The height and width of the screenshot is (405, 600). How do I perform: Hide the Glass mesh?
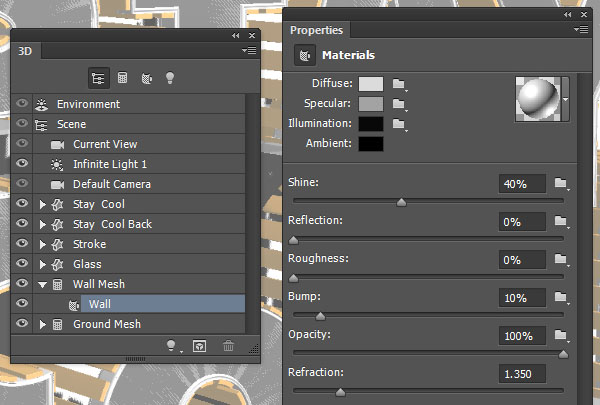click(22, 263)
